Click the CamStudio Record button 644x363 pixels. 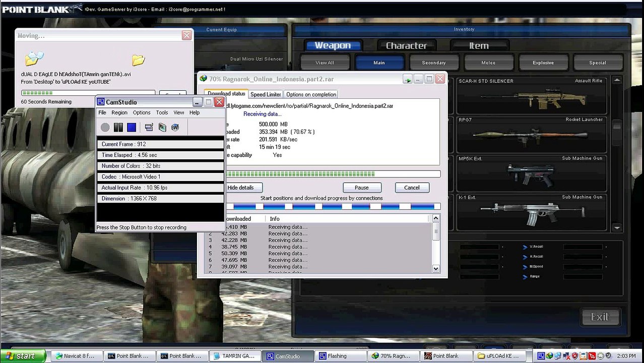click(x=105, y=128)
